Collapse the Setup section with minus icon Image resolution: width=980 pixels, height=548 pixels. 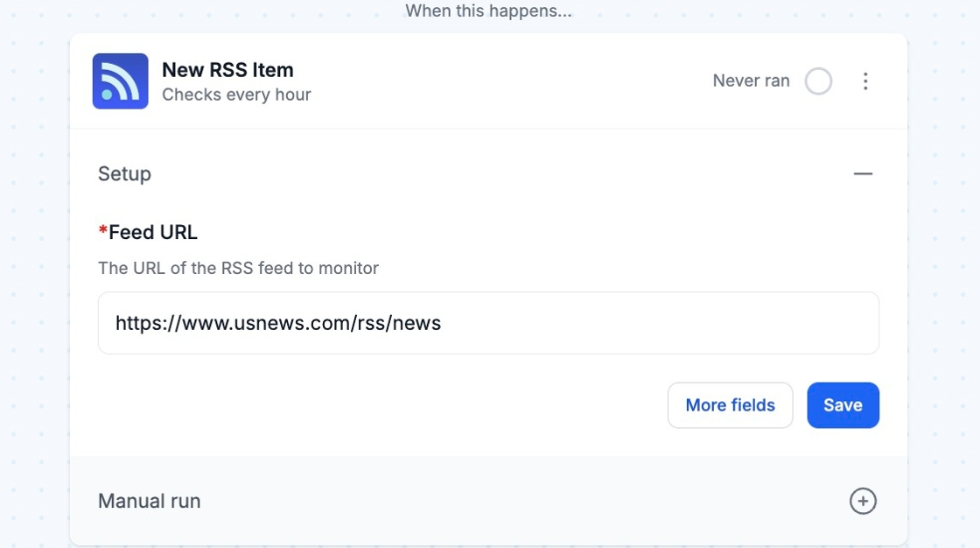(x=863, y=173)
